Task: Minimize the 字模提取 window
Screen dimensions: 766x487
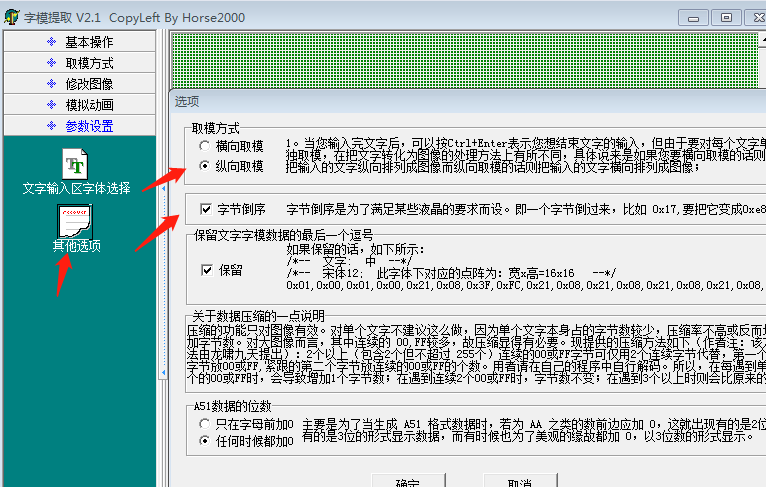Action: pos(693,18)
